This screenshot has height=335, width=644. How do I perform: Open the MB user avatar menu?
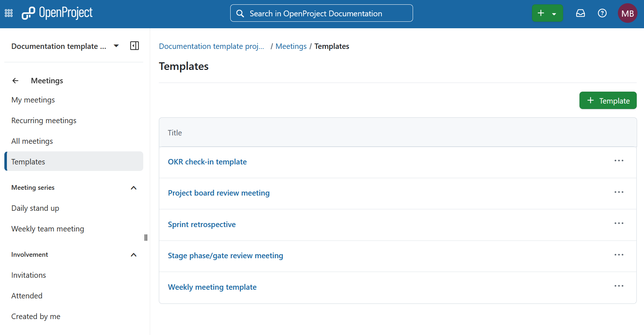[x=627, y=13]
